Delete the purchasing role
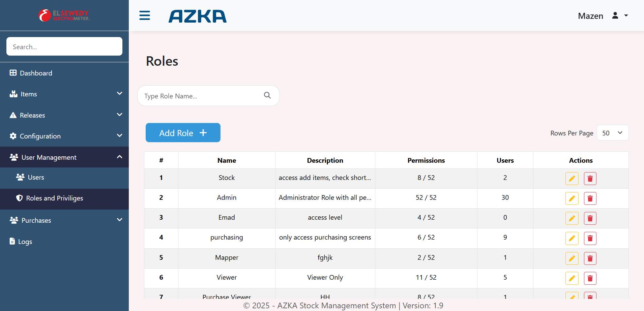This screenshot has height=311, width=644. 590,238
